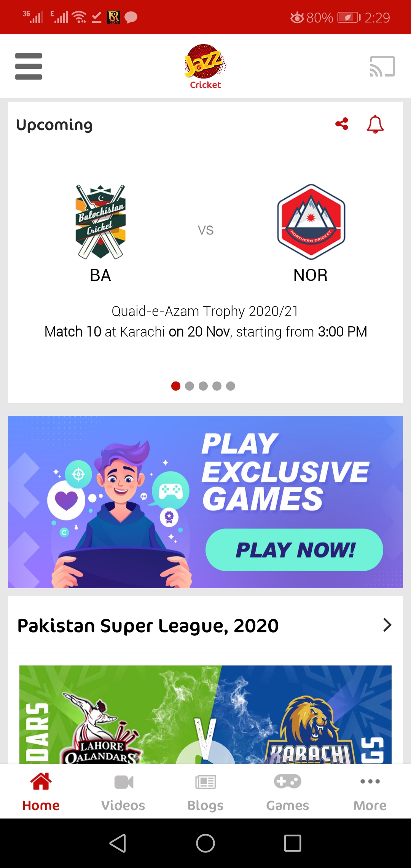Enable match reminder bell notification
The height and width of the screenshot is (868, 411).
click(x=375, y=124)
